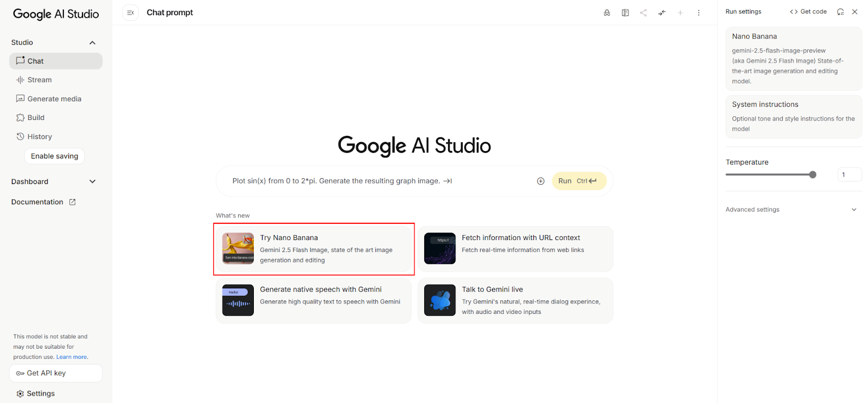Click the prompt text input field
This screenshot has height=403, width=868.
pyautogui.click(x=380, y=181)
